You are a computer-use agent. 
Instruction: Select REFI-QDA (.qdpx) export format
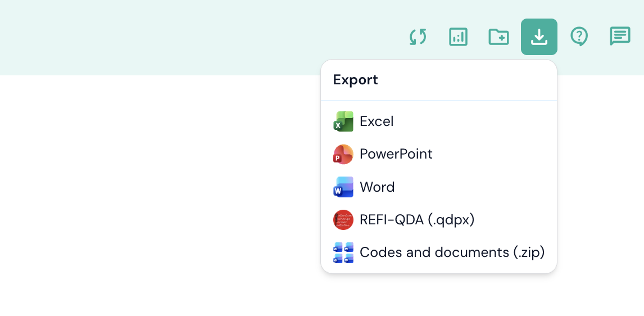click(x=417, y=220)
